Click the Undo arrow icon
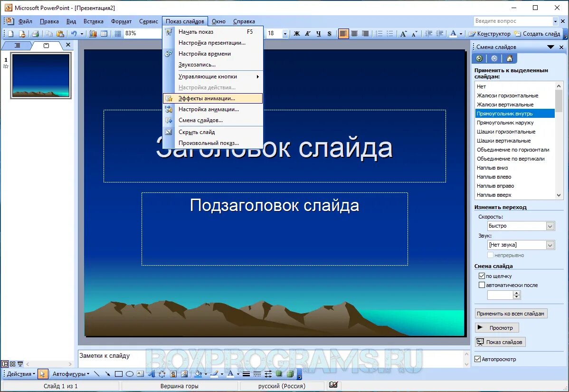The width and height of the screenshot is (569, 392). point(74,34)
